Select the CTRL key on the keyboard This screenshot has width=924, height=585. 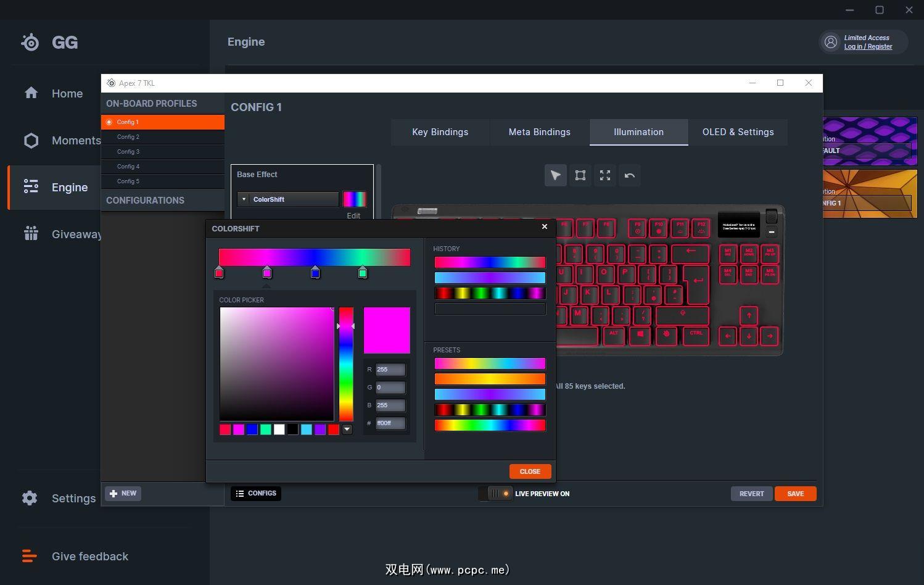click(696, 336)
